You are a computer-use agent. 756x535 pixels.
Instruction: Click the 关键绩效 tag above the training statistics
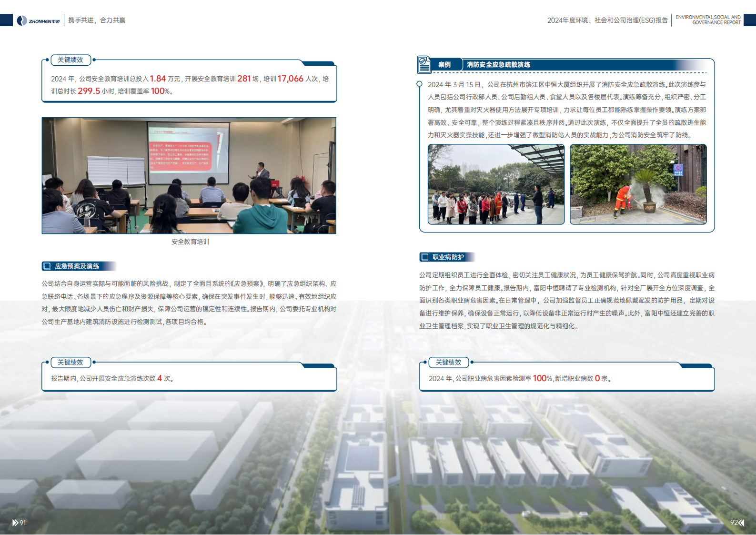tap(71, 60)
